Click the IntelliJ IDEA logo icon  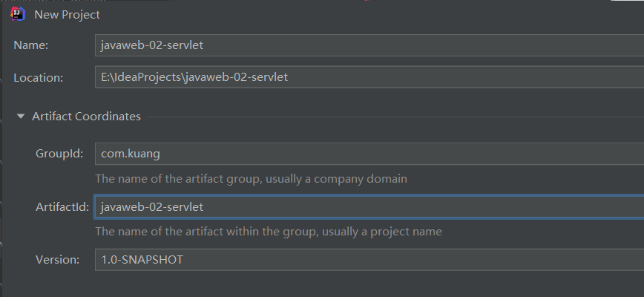pos(18,14)
